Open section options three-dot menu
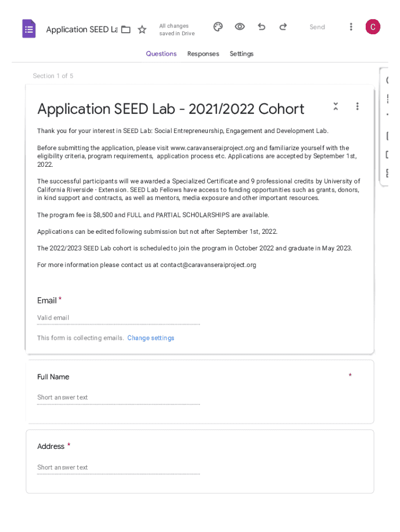This screenshot has width=400, height=532. tap(357, 107)
